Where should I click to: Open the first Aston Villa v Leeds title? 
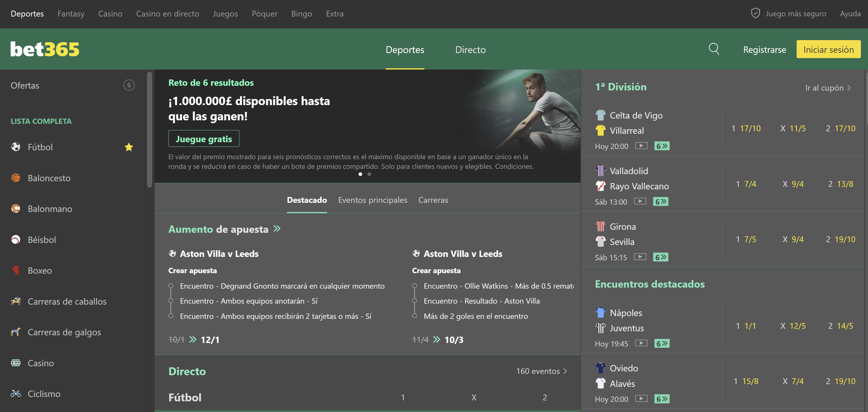click(x=219, y=254)
